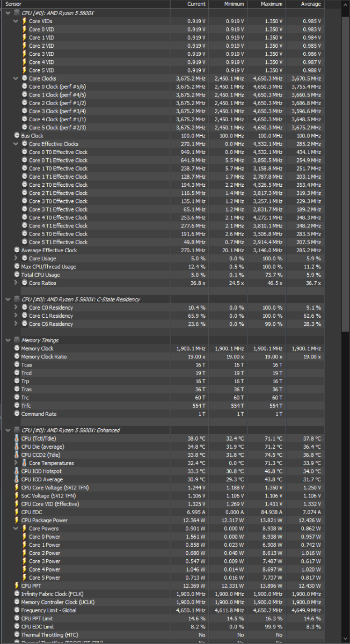Click the lightning icon beside CPU Core Voltage (SVI2 TFN)

point(17,488)
